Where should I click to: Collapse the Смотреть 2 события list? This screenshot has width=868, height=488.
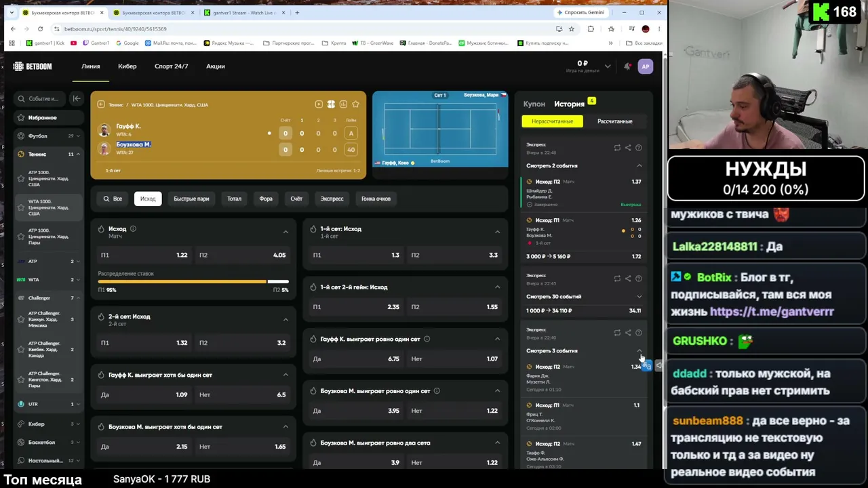tap(639, 165)
